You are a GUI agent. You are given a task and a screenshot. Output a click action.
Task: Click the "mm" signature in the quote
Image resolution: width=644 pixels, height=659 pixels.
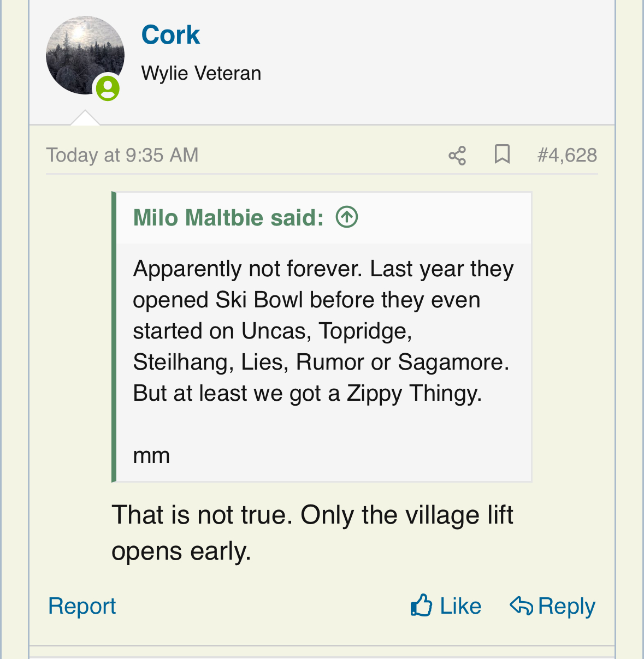(x=151, y=455)
